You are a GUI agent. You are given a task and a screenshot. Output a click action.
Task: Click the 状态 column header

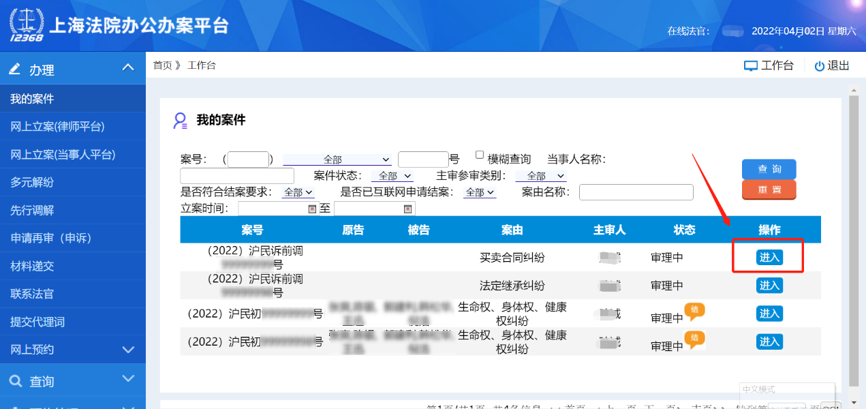684,230
